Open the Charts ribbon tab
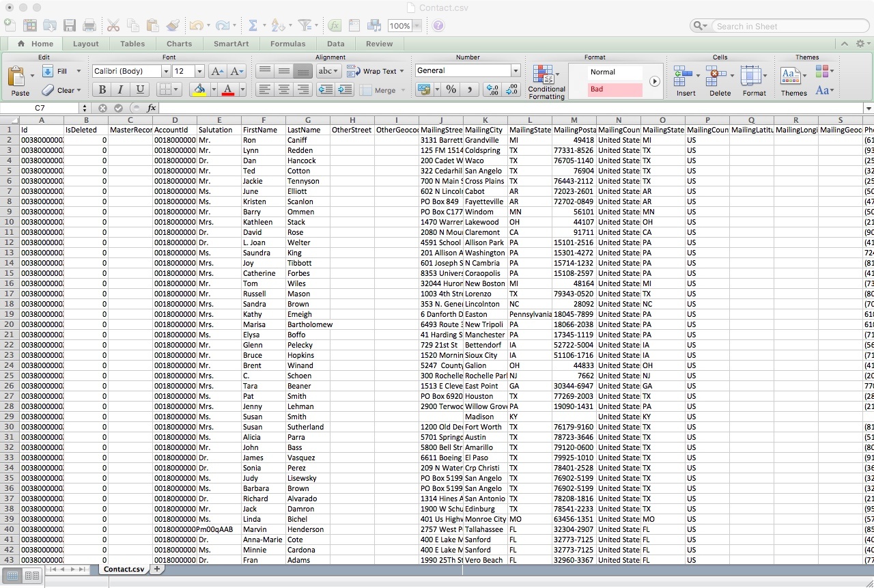Viewport: 874px width, 588px height. (x=180, y=44)
